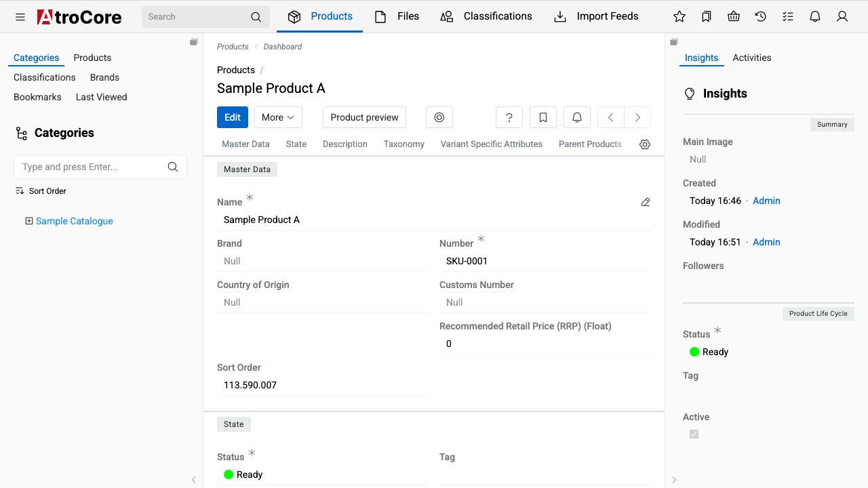Click the Categories tree icon heading
The image size is (868, 488).
[21, 134]
